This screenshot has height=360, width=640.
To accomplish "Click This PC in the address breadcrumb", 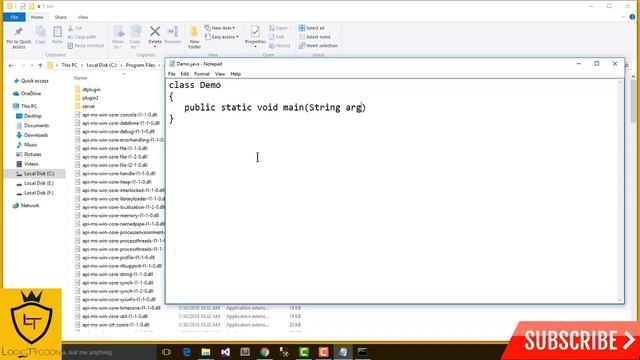I will click(69, 65).
